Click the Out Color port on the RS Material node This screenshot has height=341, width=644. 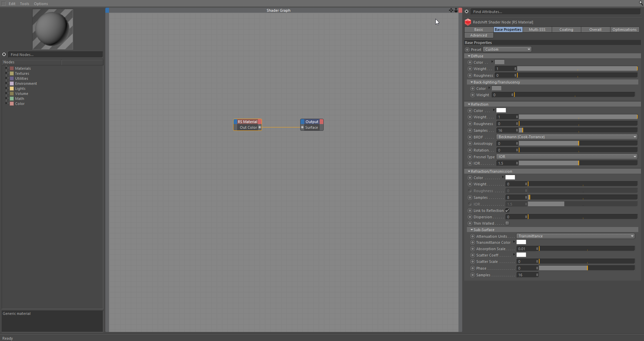tap(260, 127)
